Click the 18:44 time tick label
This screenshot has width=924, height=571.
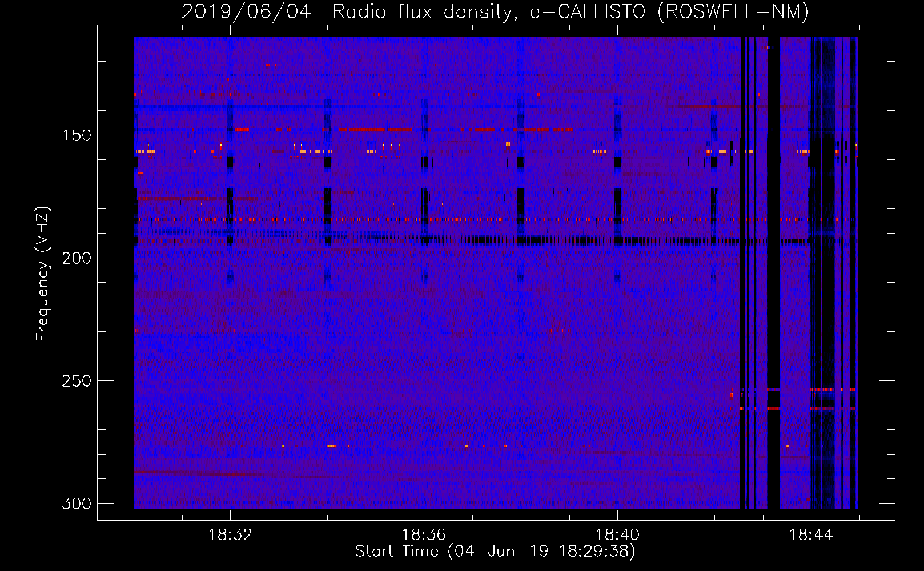pyautogui.click(x=811, y=535)
